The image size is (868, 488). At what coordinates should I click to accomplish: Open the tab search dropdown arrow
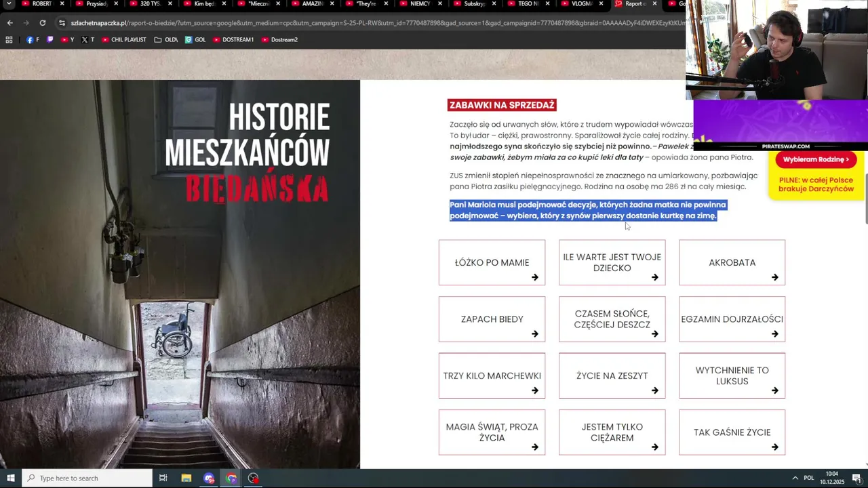click(9, 4)
